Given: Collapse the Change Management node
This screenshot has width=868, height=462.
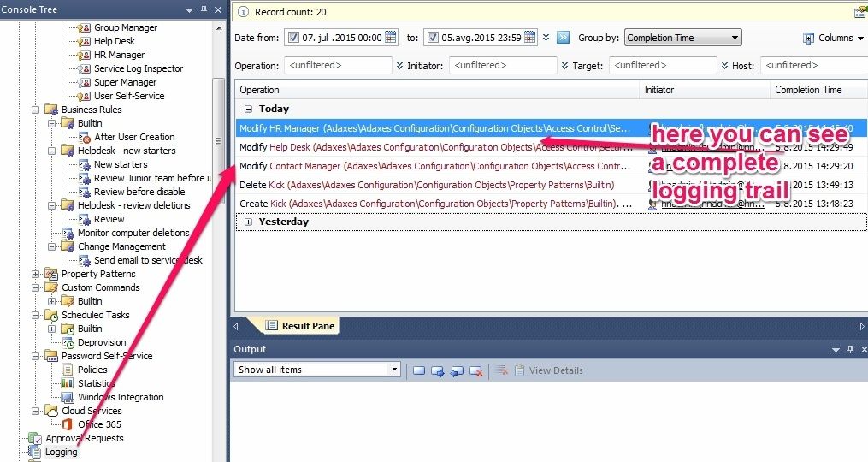Looking at the screenshot, I should click(51, 246).
